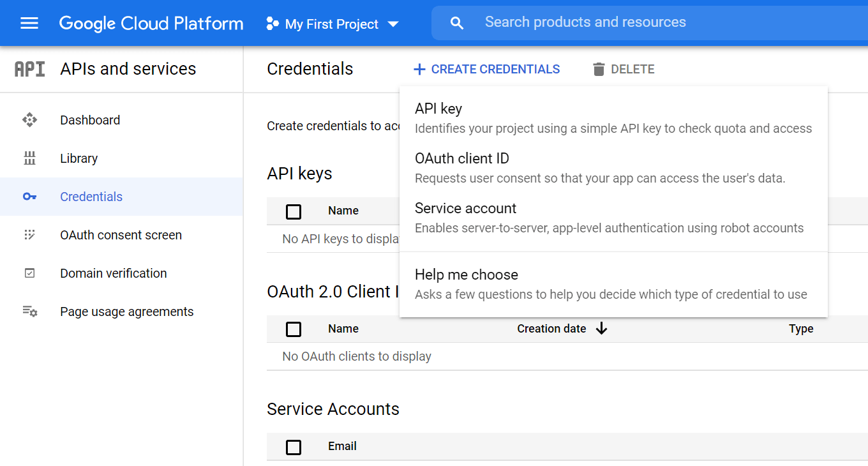Click the trash icon beside Delete
Image resolution: width=868 pixels, height=466 pixels.
(x=598, y=69)
